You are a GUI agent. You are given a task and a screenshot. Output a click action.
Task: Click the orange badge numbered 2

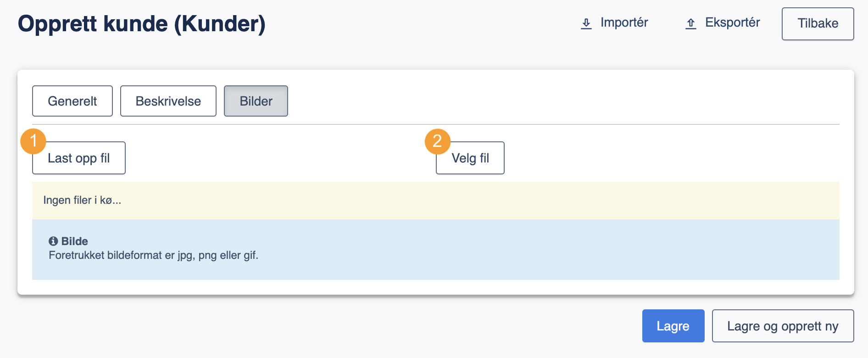coord(437,141)
